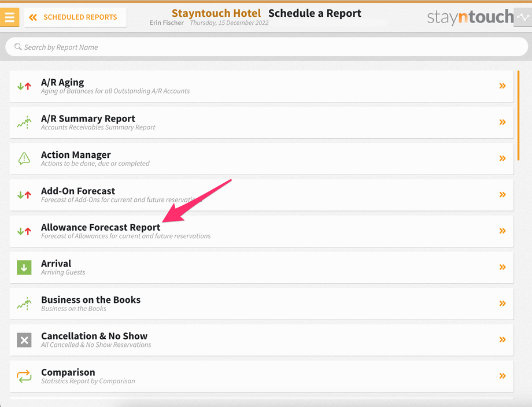Click 'All Cancelled & No Show Reservations' text
This screenshot has width=532, height=407.
pos(96,345)
